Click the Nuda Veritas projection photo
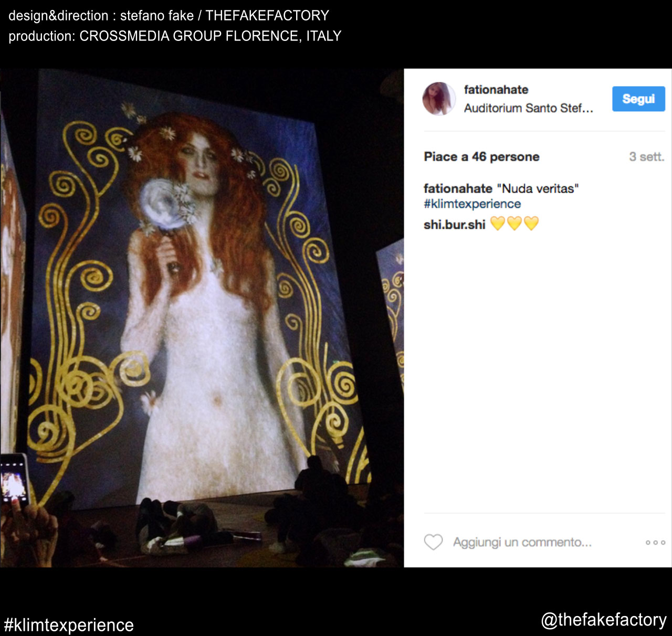Viewport: 672px width, 636px height. click(x=202, y=318)
